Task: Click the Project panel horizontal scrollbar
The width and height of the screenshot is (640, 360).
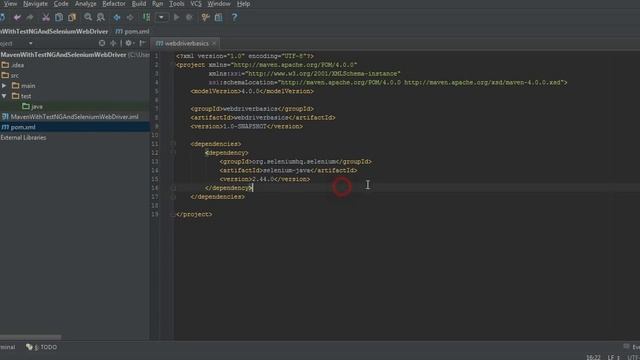Action: click(31, 337)
